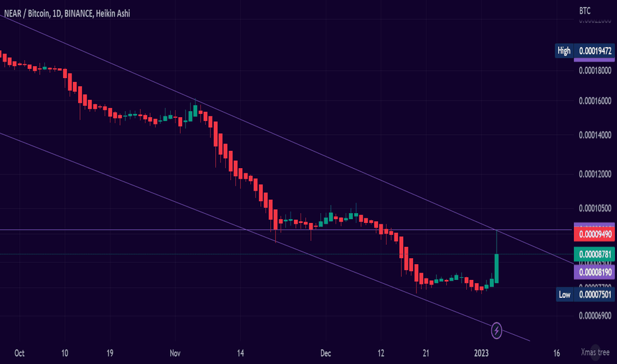Select the latest tall green candle
Image resolution: width=617 pixels, height=364 pixels.
[x=497, y=269]
